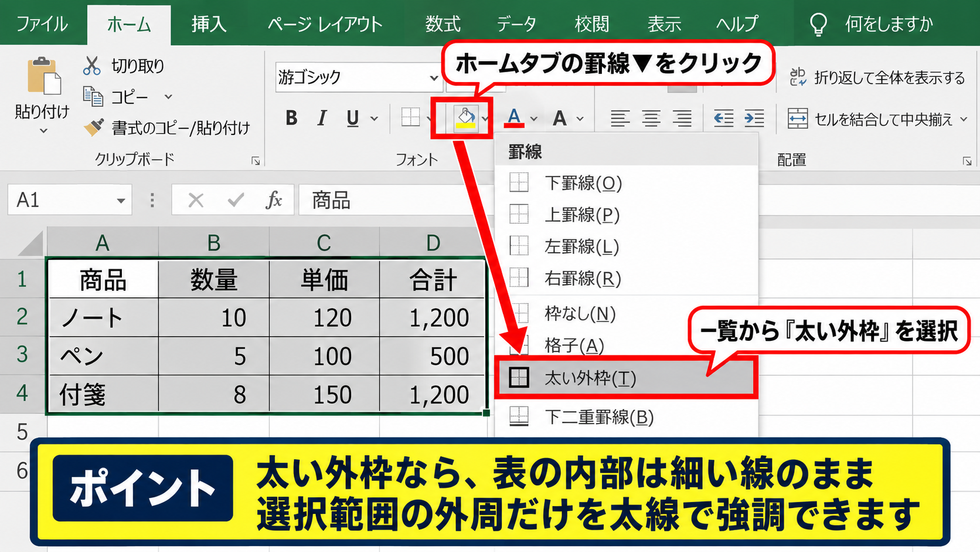Open the ファイル tab
The image size is (980, 552).
(42, 24)
